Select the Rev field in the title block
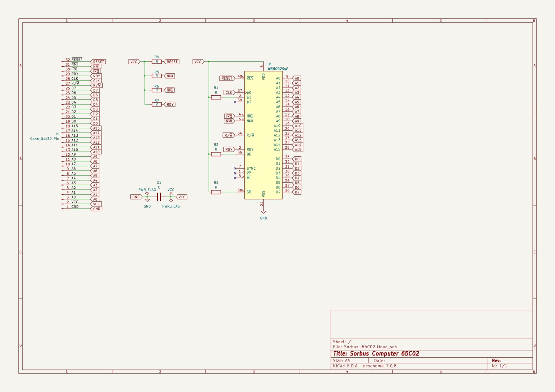 pos(496,360)
